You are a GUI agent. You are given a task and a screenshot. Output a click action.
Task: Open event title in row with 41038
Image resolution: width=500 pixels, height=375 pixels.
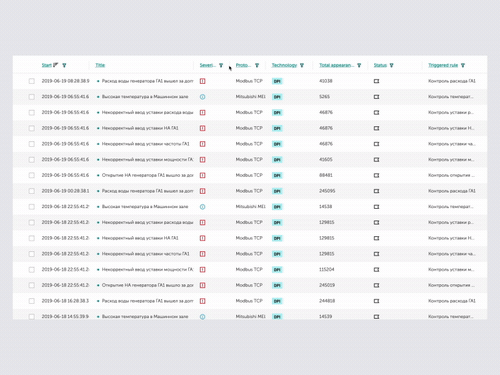tap(147, 81)
